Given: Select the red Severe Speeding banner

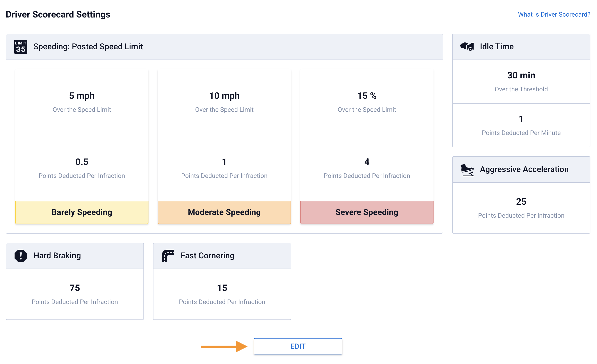Looking at the screenshot, I should coord(366,212).
